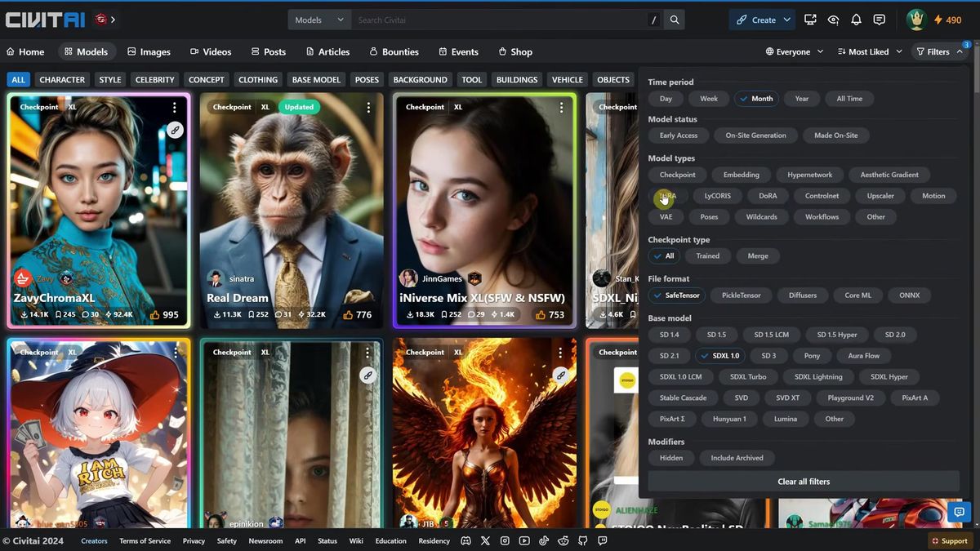
Task: Open options menu on Real Dream card
Action: [x=368, y=107]
